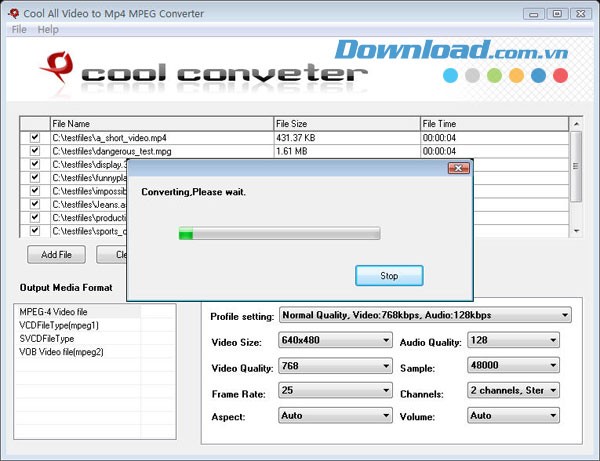Toggle the checkbox for the display file row
The image size is (600, 461).
(x=35, y=164)
